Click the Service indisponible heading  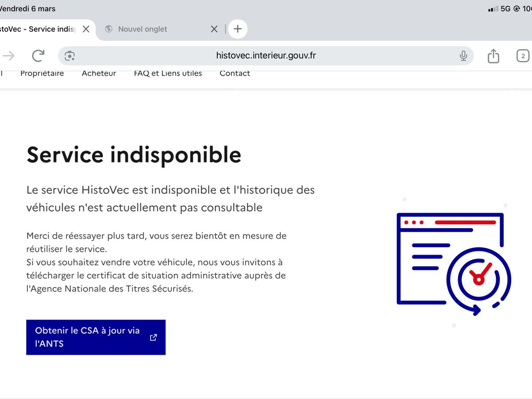coord(134,155)
